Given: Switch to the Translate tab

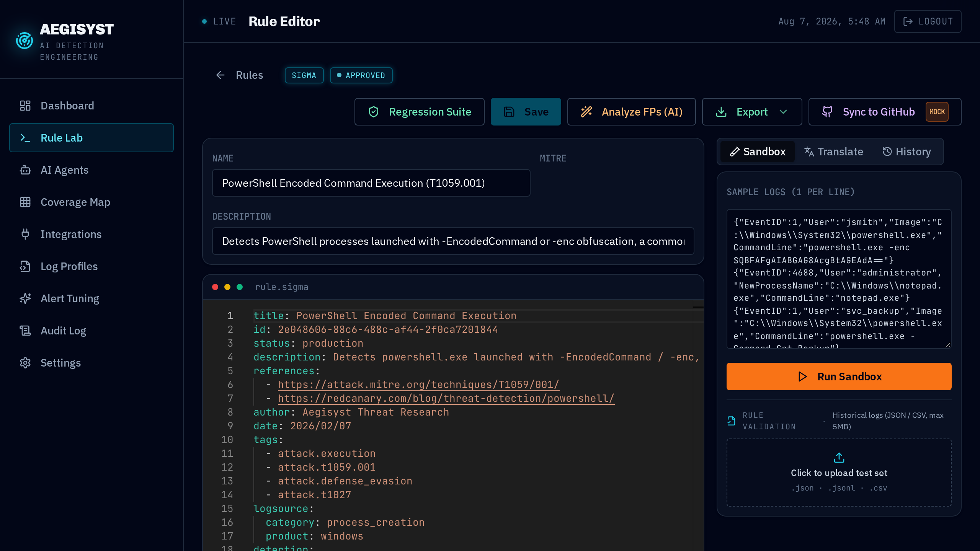Looking at the screenshot, I should [834, 152].
